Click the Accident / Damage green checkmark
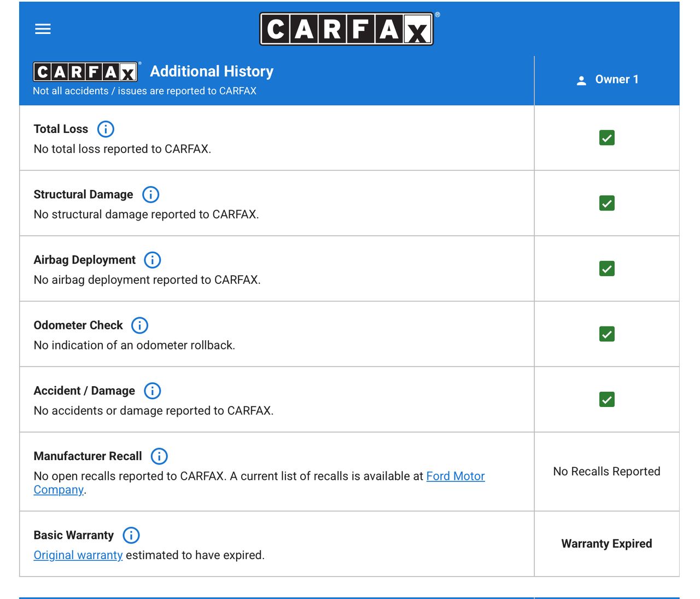This screenshot has width=700, height=599. pos(606,399)
